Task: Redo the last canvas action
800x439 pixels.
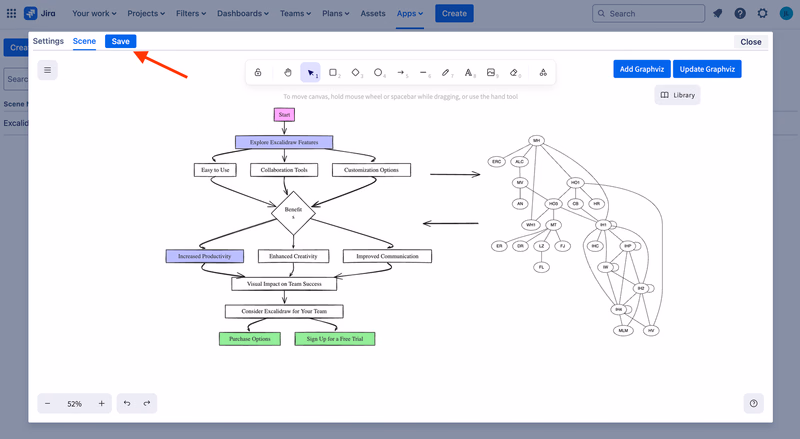Action: point(147,403)
